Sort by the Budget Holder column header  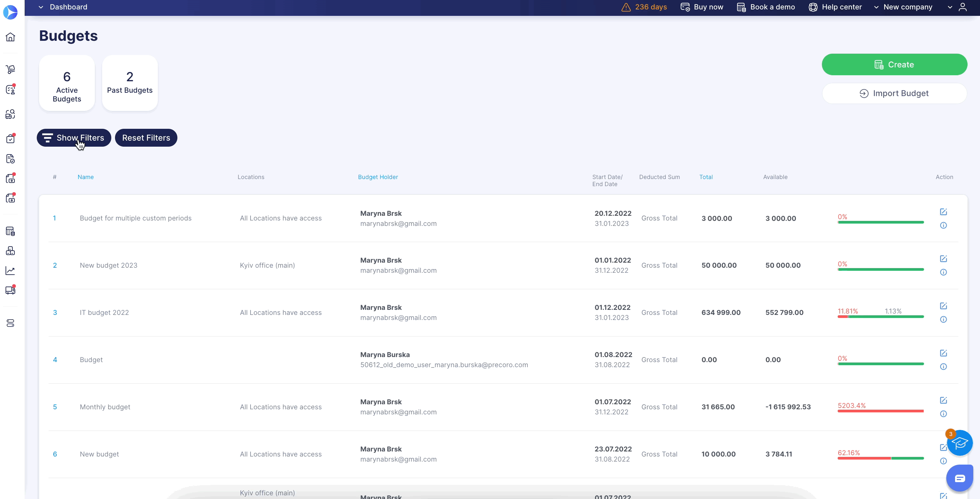[x=378, y=177]
